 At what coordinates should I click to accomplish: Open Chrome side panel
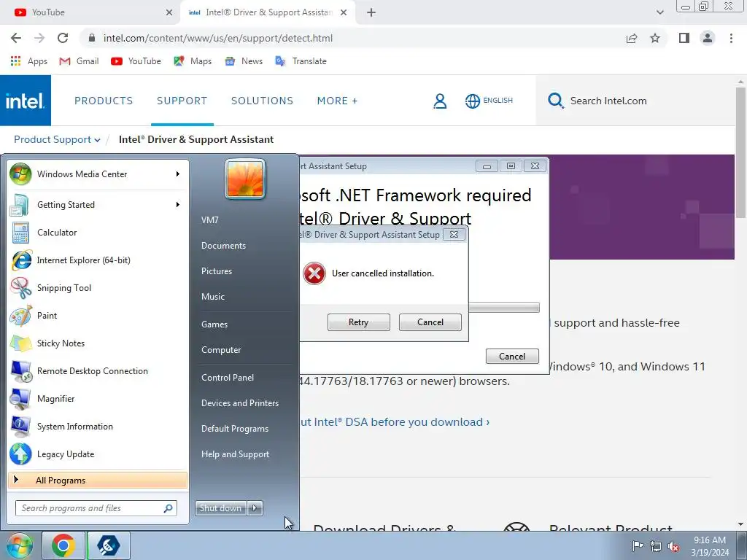click(x=684, y=38)
